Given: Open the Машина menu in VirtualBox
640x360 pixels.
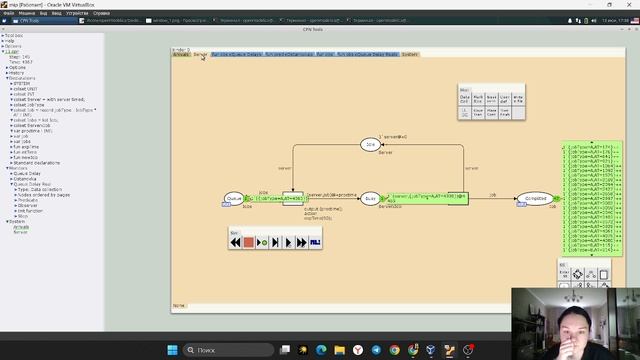Looking at the screenshot, I should [27, 13].
